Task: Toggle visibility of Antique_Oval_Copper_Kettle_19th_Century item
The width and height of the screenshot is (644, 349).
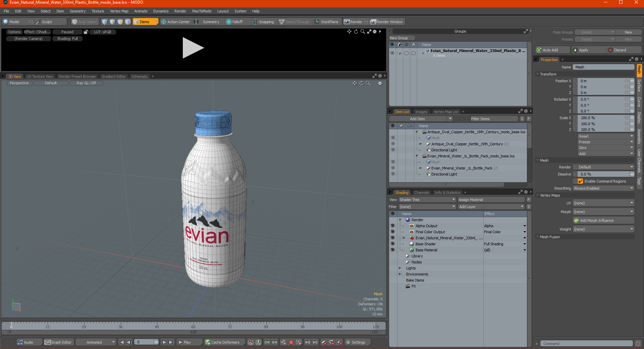Action: [x=393, y=144]
